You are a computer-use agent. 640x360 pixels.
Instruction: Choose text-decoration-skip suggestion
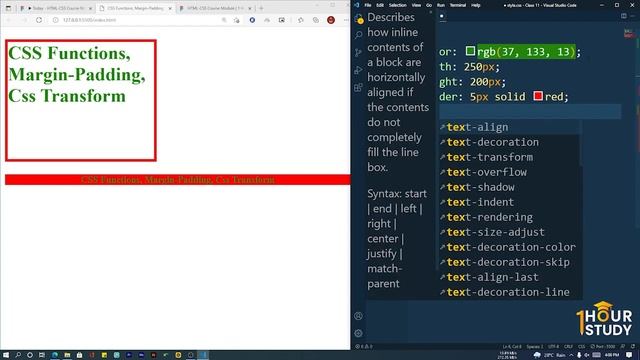pyautogui.click(x=509, y=262)
